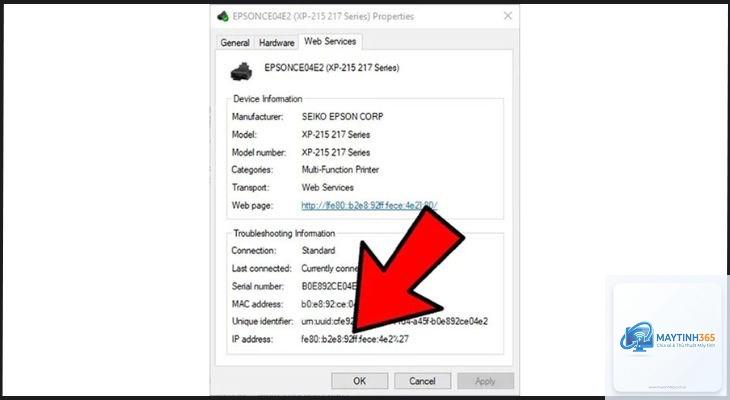
Task: Click the 'Unique identifier:' label
Action: pyautogui.click(x=263, y=321)
